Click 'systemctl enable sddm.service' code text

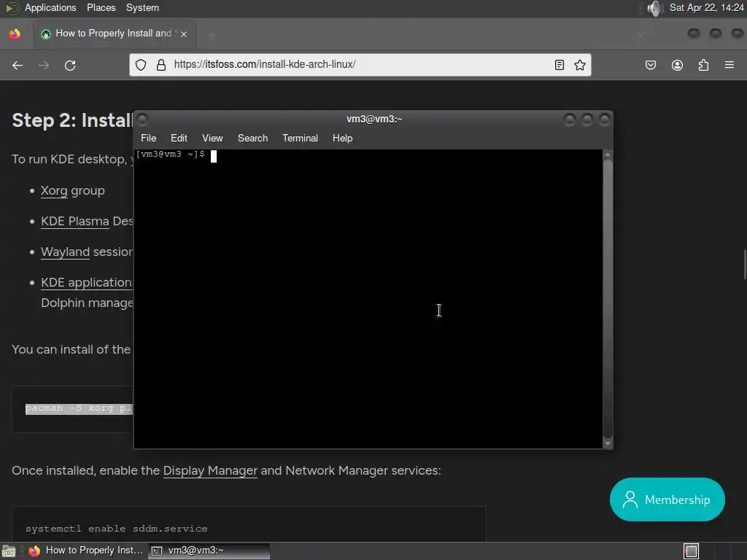point(116,529)
